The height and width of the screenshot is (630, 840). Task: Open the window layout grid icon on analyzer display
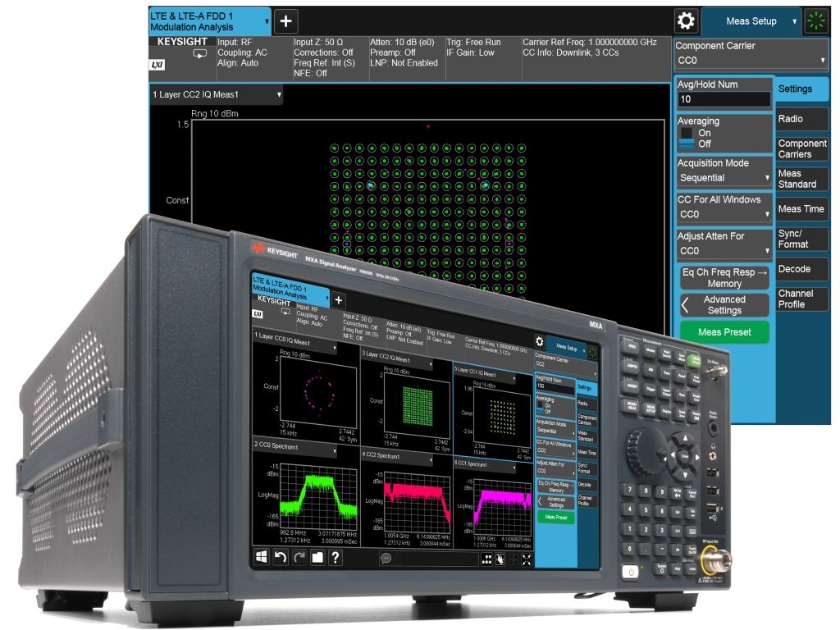pyautogui.click(x=486, y=559)
